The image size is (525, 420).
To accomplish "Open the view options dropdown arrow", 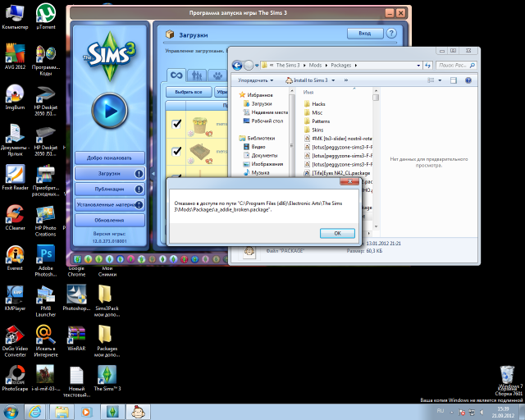I will [440, 80].
